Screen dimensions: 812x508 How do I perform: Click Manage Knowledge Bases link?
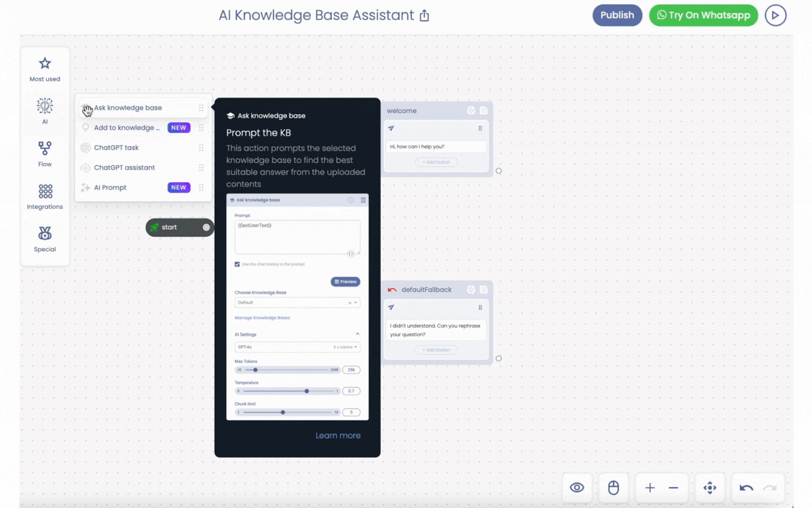click(262, 318)
